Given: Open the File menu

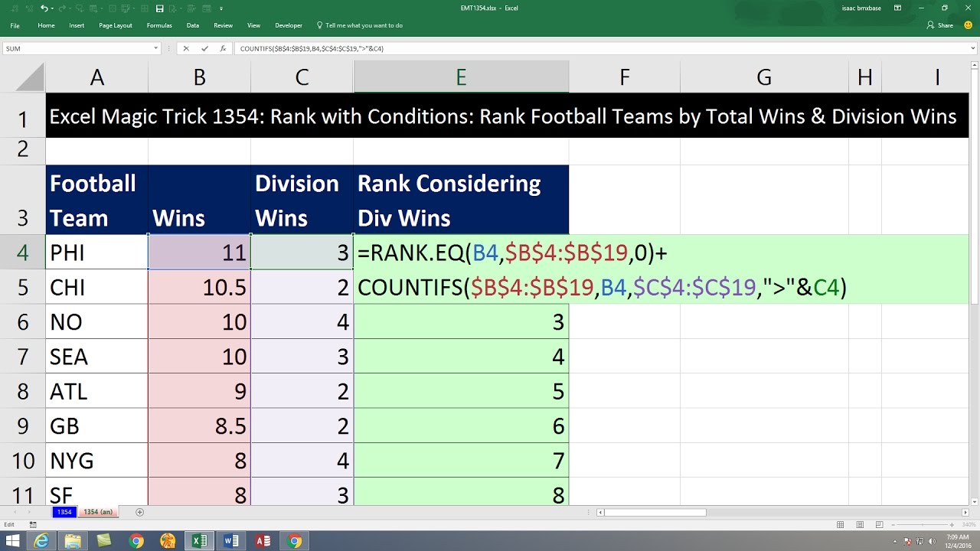Looking at the screenshot, I should point(15,25).
